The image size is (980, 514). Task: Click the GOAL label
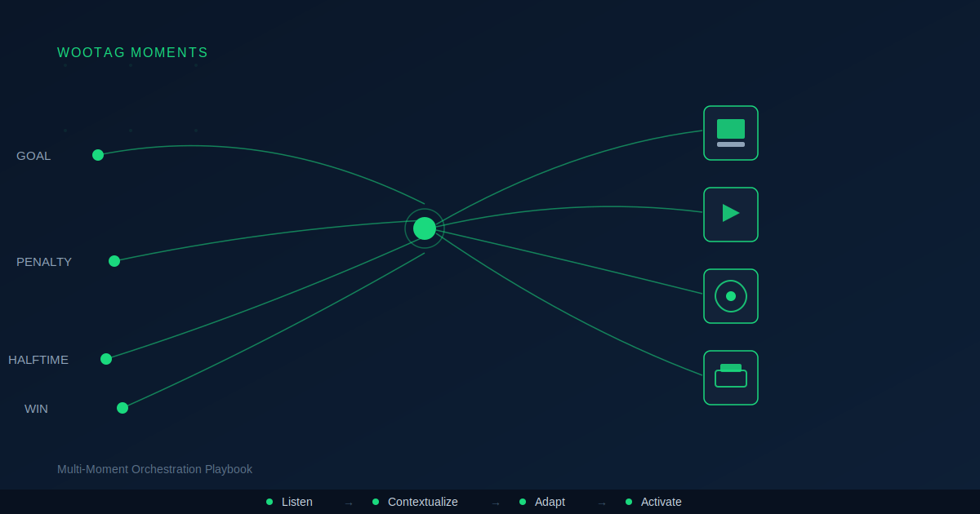[x=33, y=156]
